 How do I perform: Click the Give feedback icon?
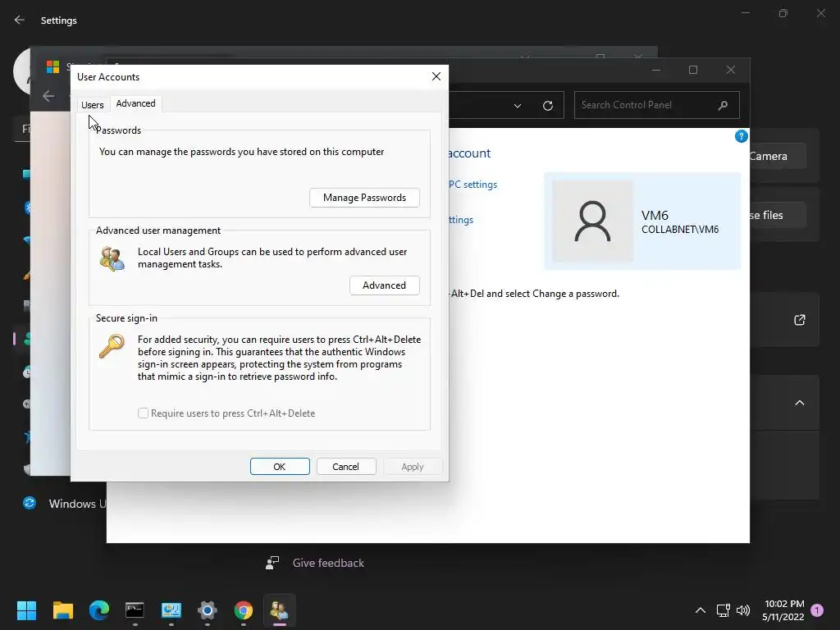[x=272, y=563]
